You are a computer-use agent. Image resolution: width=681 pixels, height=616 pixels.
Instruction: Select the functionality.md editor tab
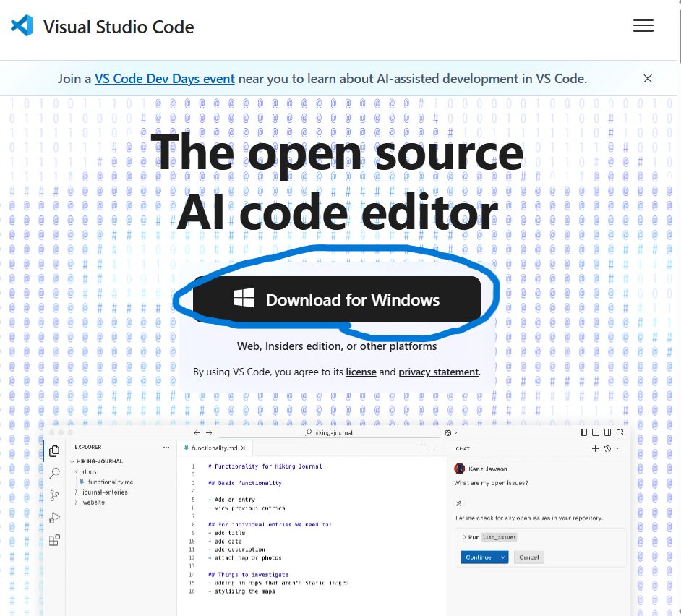215,448
